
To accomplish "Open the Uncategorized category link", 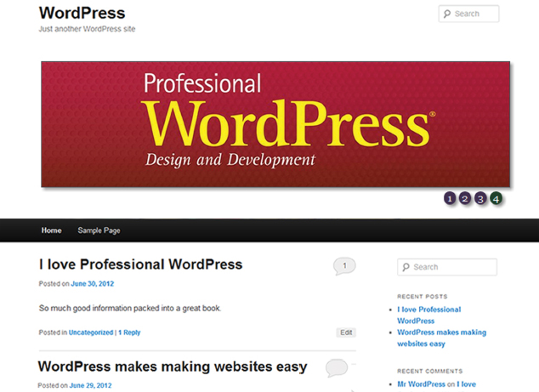I will click(x=91, y=332).
